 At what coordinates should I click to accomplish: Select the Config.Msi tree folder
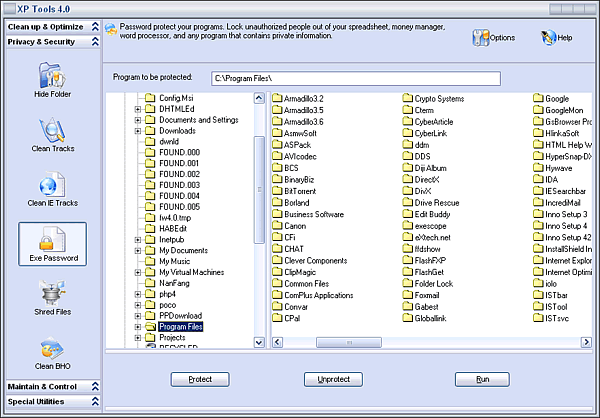169,98
